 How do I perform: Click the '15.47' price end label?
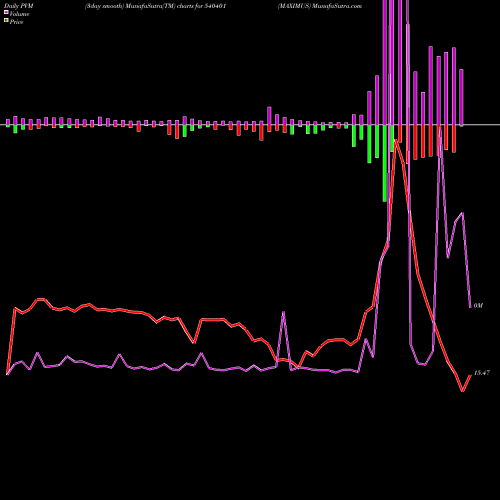(x=482, y=373)
